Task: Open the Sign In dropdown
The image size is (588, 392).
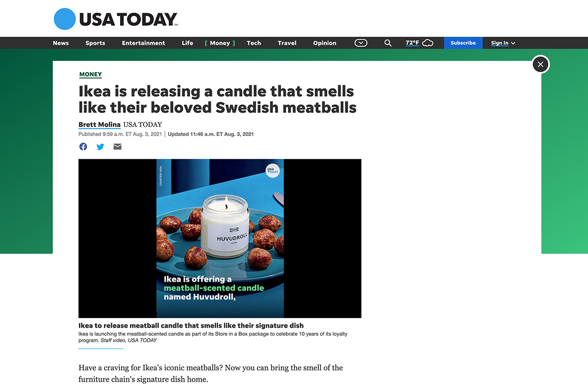Action: coord(503,43)
